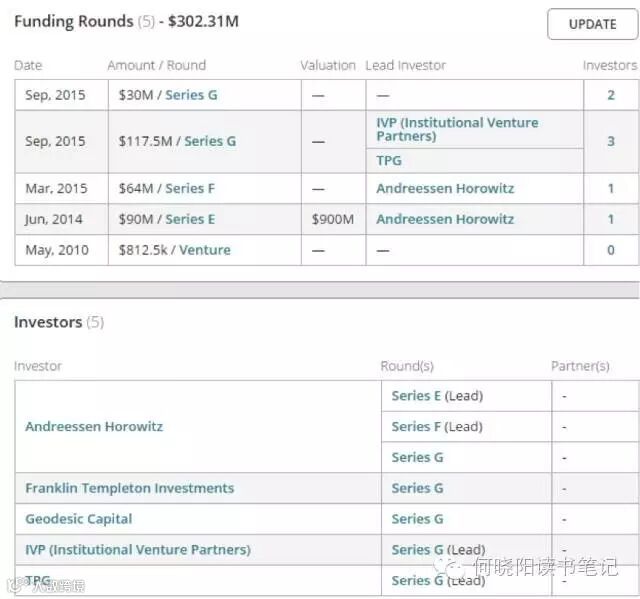Image resolution: width=640 pixels, height=599 pixels.
Task: Select investor count 3 for $117.5M round
Action: (x=611, y=141)
